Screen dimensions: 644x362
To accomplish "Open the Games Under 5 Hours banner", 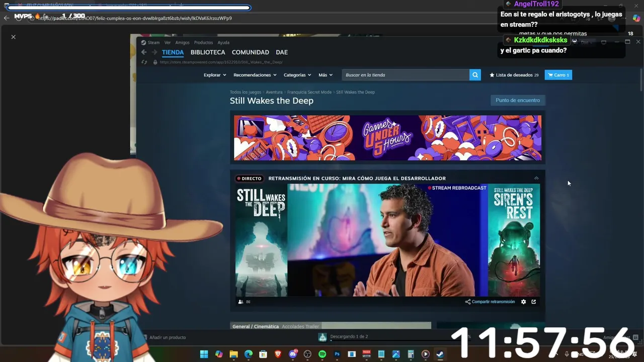I will 387,138.
